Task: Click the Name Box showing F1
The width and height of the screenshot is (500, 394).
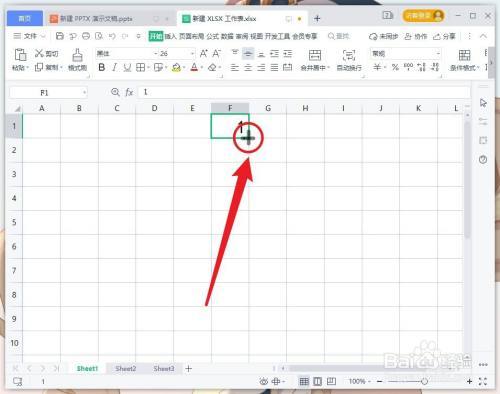Action: pos(44,93)
